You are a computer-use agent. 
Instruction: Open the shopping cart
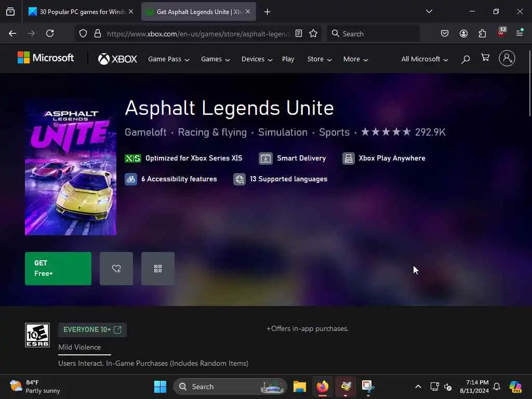tap(485, 58)
